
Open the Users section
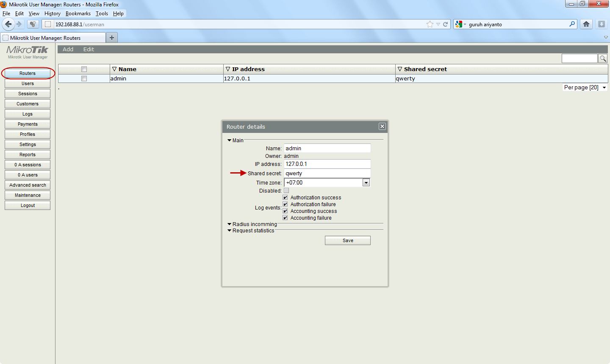click(28, 83)
